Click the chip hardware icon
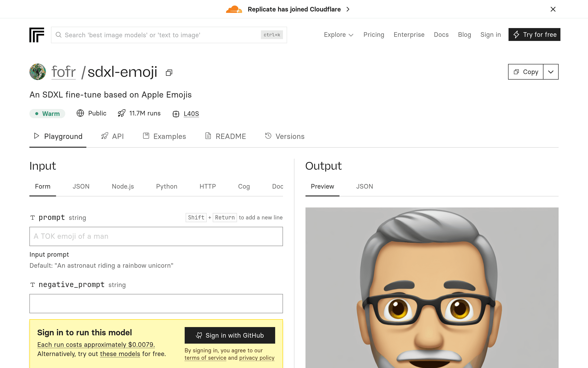Image resolution: width=588 pixels, height=368 pixels. 176,114
